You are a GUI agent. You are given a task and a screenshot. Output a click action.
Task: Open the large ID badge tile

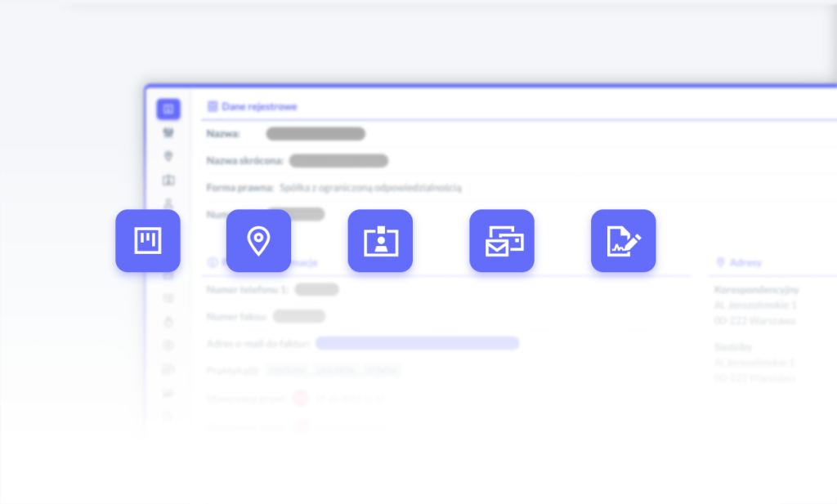[x=380, y=240]
